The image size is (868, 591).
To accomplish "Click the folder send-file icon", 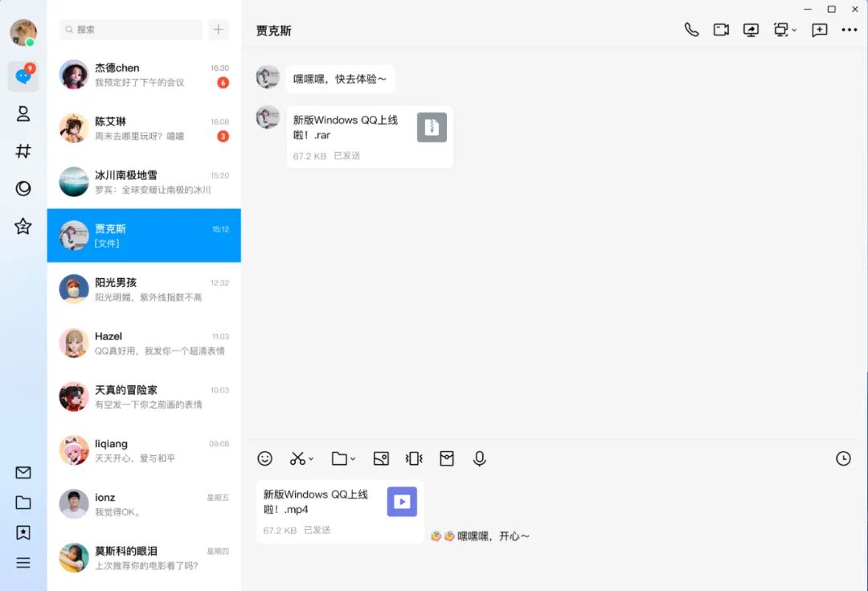I will click(339, 458).
